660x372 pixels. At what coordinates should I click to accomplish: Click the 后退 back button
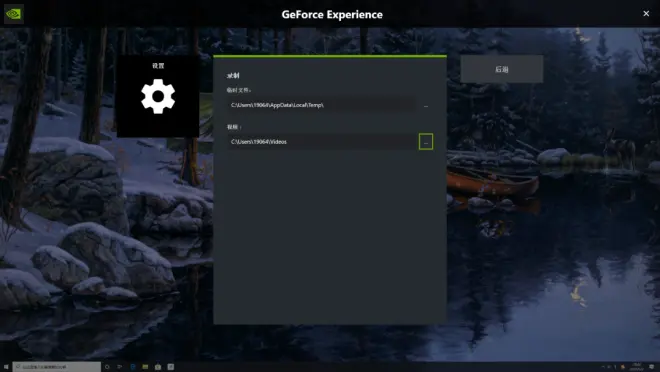[x=502, y=69]
